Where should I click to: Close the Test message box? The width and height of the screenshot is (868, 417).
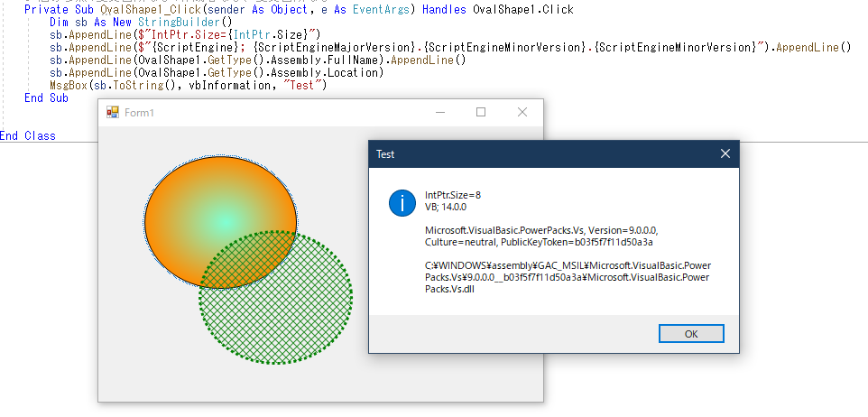tap(725, 154)
